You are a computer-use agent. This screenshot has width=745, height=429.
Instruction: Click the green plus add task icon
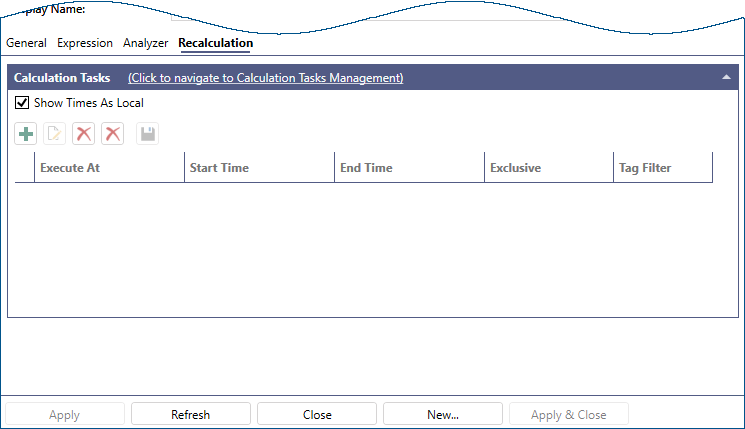pyautogui.click(x=26, y=134)
